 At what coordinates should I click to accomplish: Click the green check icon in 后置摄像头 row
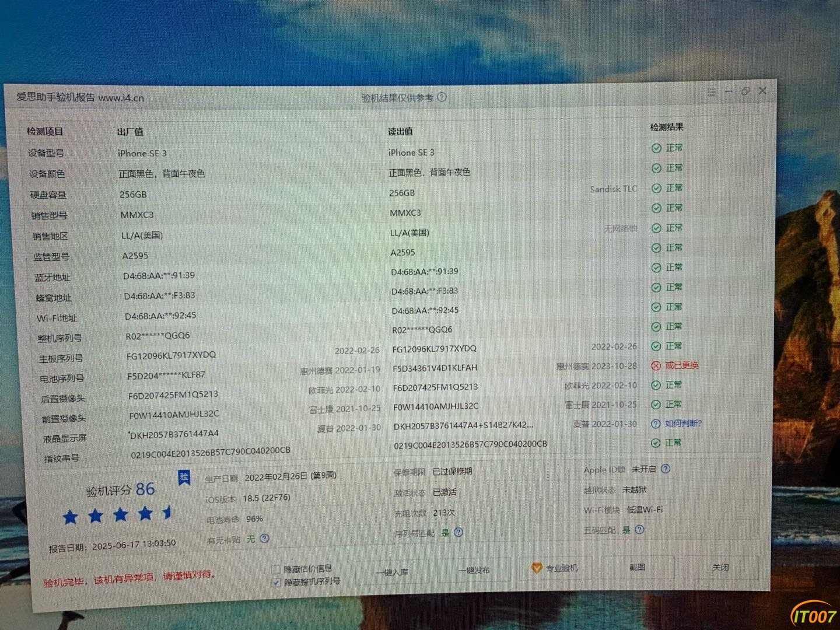[656, 386]
